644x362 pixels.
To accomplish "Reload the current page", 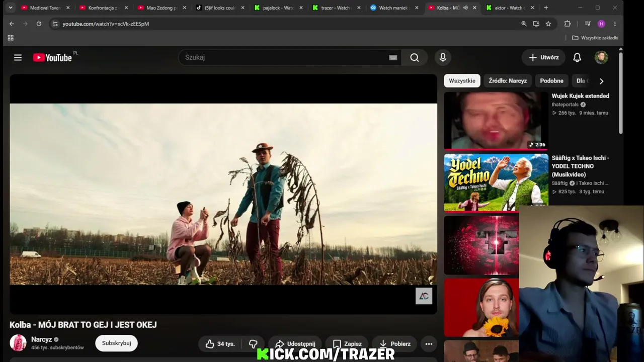I will pos(39,24).
